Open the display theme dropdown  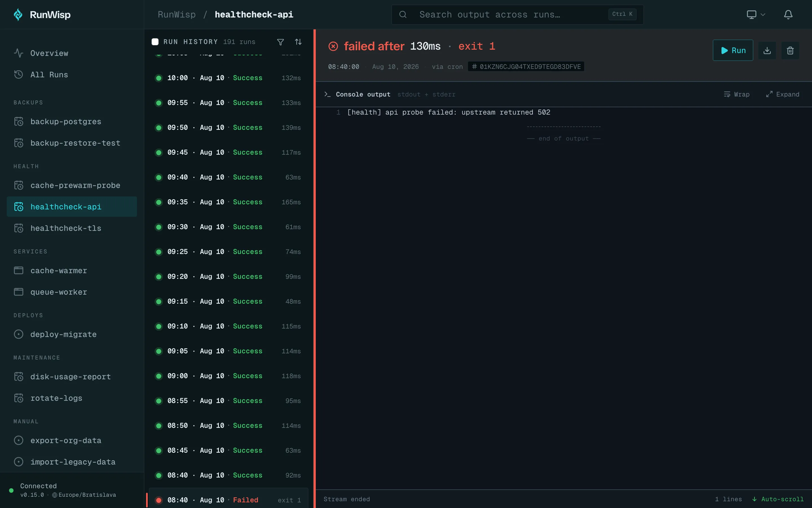click(756, 14)
